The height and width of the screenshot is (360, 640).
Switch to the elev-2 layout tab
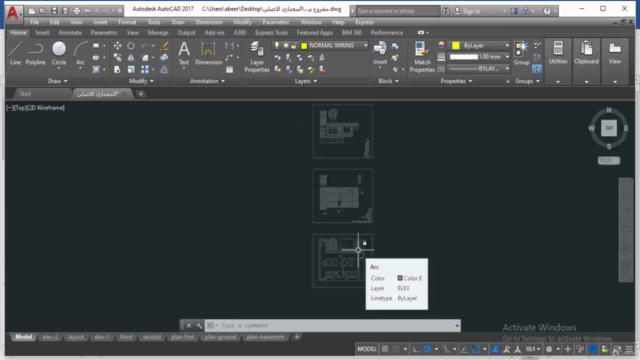50,337
